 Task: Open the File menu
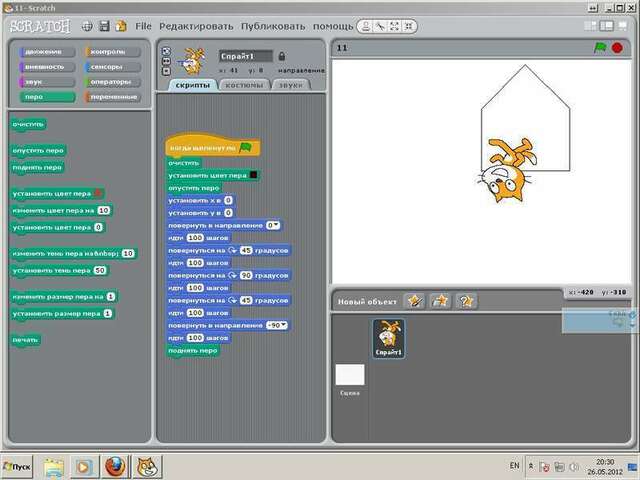143,27
